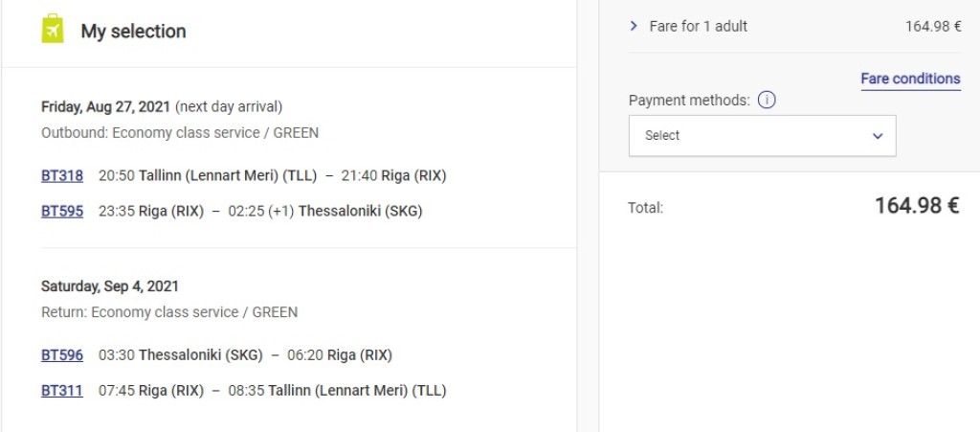Click the Total label
Viewport: 980px width, 432px height.
pyautogui.click(x=645, y=207)
